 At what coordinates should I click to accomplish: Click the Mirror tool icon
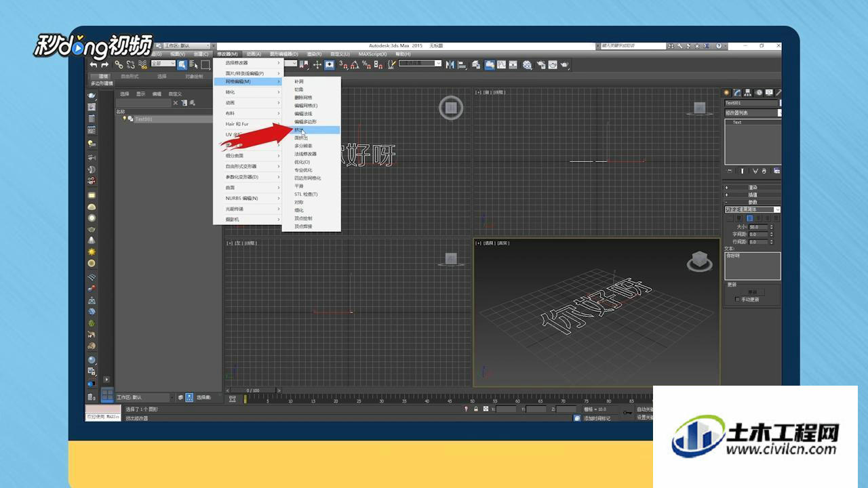[x=452, y=64]
